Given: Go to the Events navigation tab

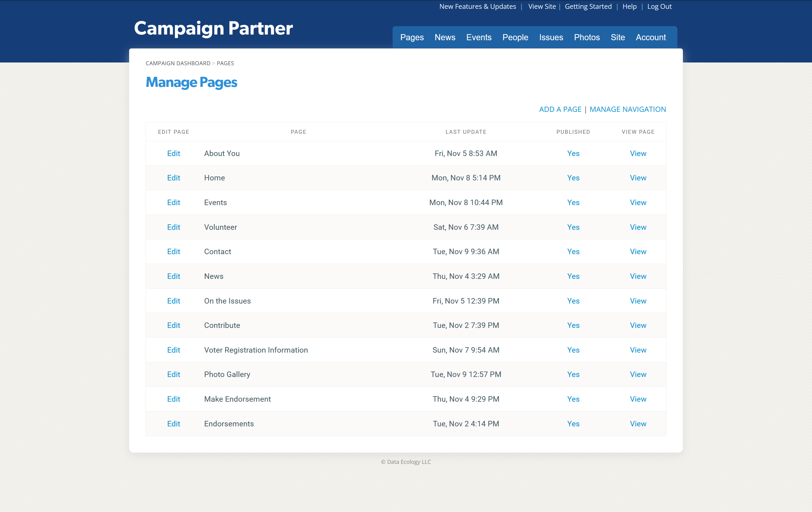Looking at the screenshot, I should [x=478, y=37].
